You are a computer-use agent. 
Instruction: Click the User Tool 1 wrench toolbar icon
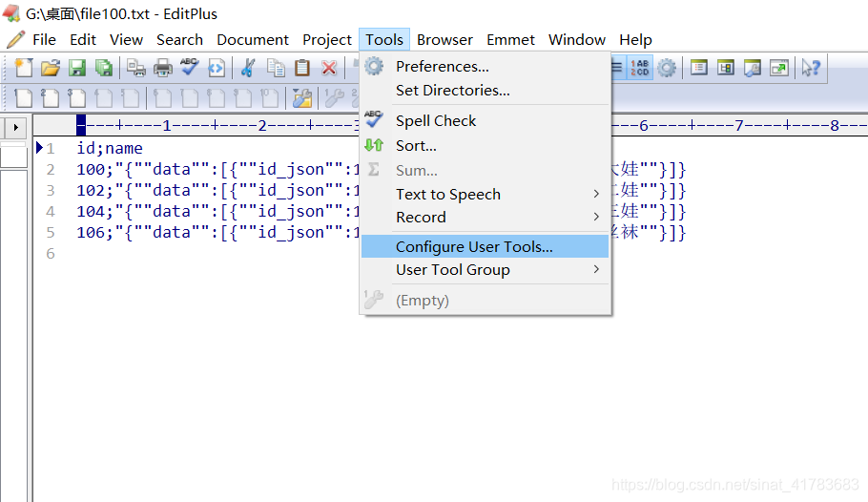pos(334,98)
